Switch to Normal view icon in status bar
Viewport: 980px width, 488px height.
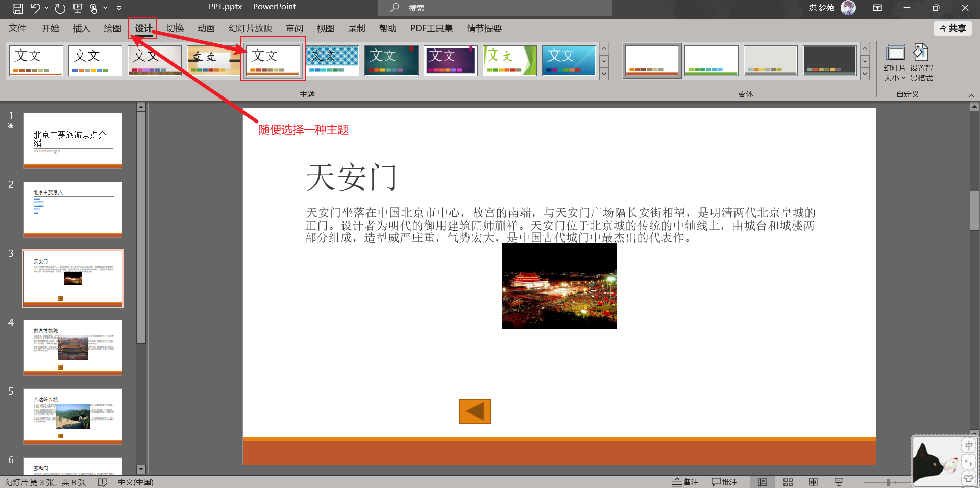click(x=763, y=482)
